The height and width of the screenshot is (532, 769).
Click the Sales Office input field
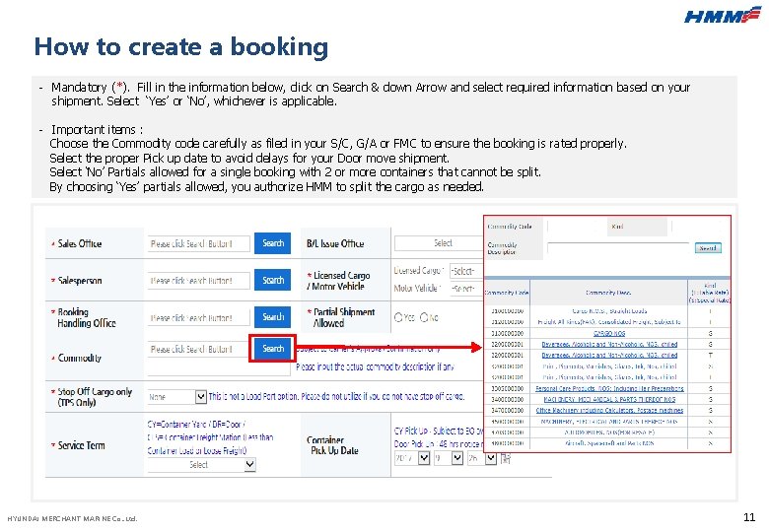click(198, 243)
